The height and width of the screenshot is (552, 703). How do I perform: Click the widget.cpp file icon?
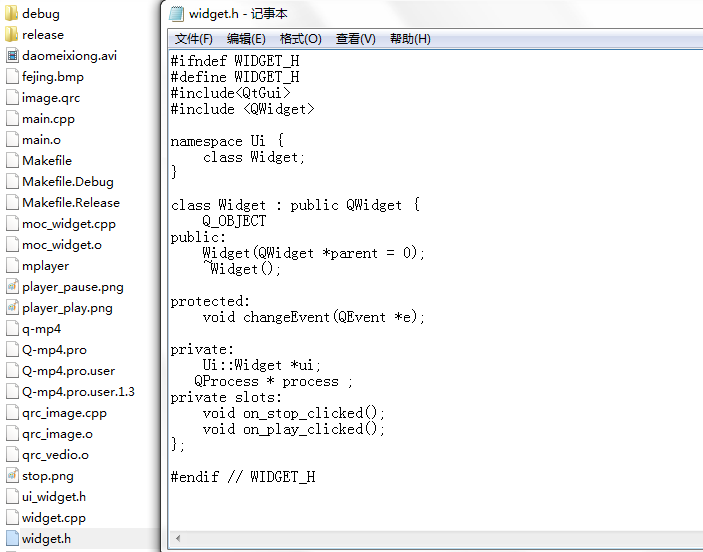(x=13, y=518)
